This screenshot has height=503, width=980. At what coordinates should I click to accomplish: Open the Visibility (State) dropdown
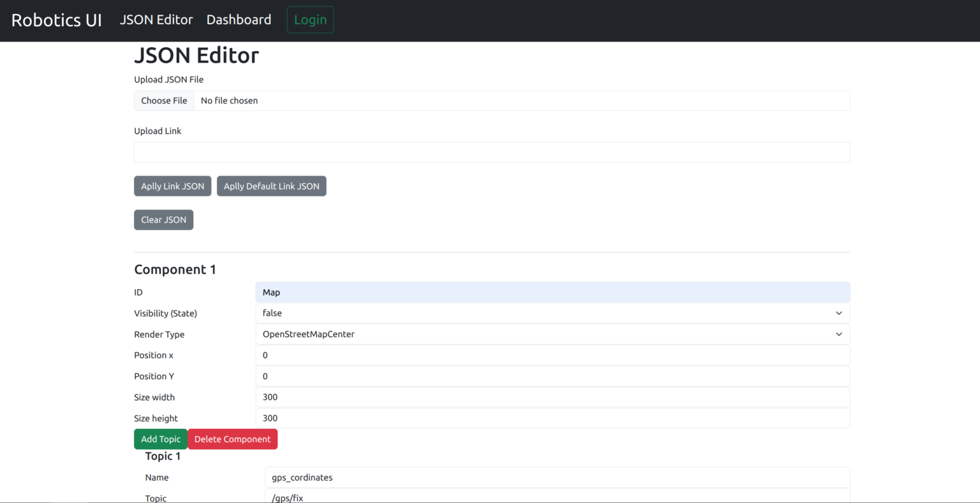[x=552, y=313]
